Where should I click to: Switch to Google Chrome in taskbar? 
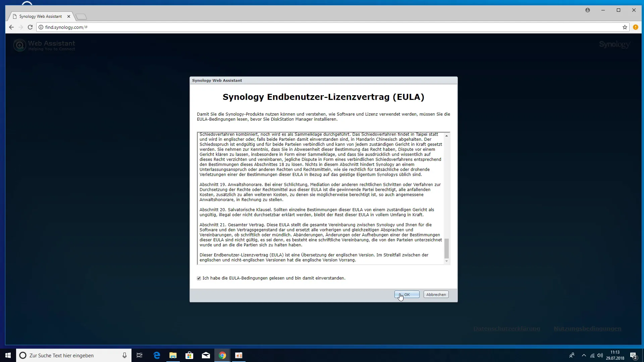(222, 355)
